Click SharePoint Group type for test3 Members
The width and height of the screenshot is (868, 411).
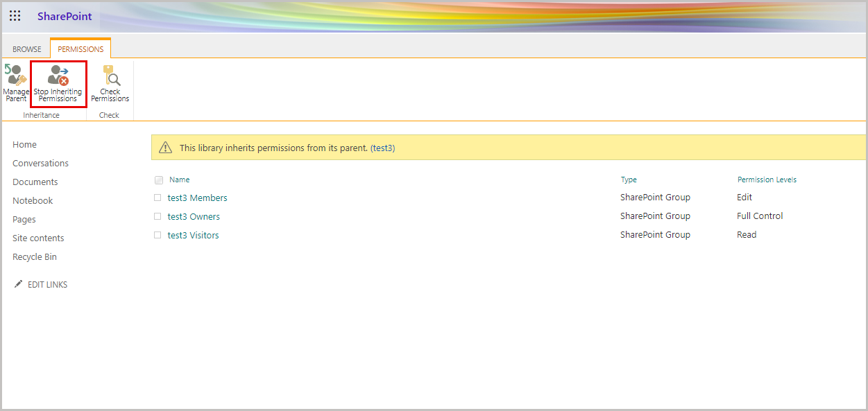pyautogui.click(x=655, y=197)
